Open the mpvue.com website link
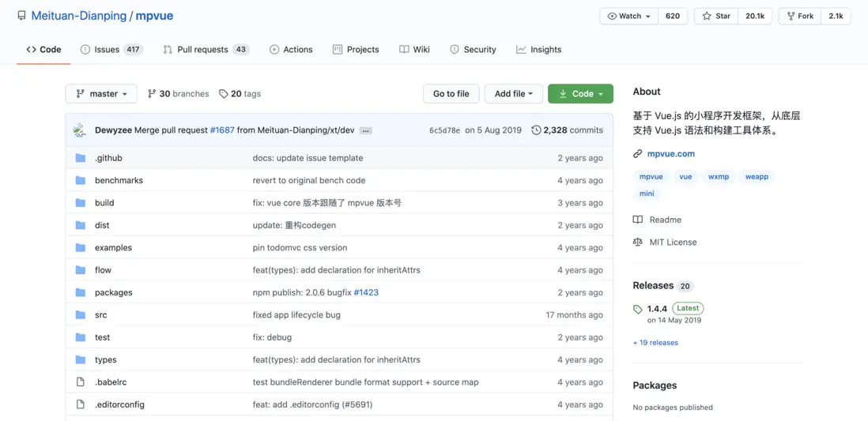The image size is (868, 421). 670,154
